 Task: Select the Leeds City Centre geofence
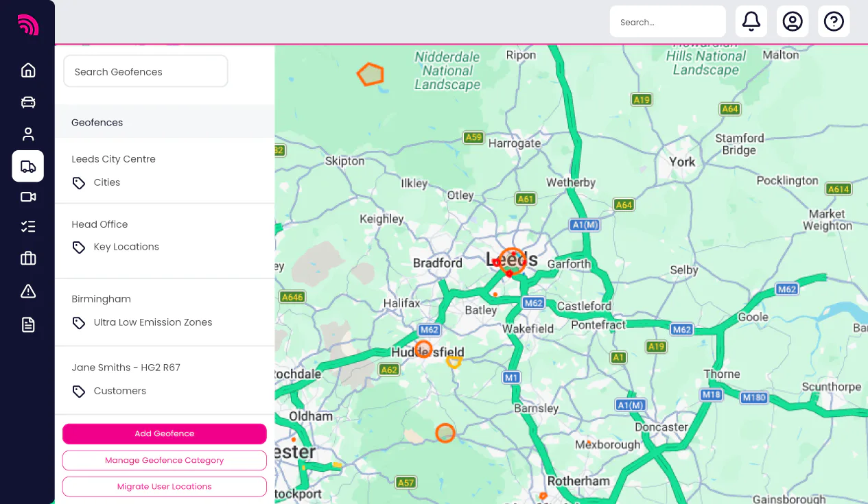tap(113, 159)
